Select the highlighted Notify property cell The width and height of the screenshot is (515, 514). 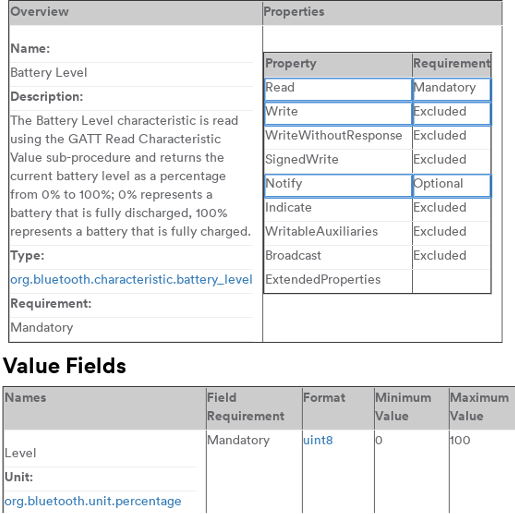(x=338, y=186)
